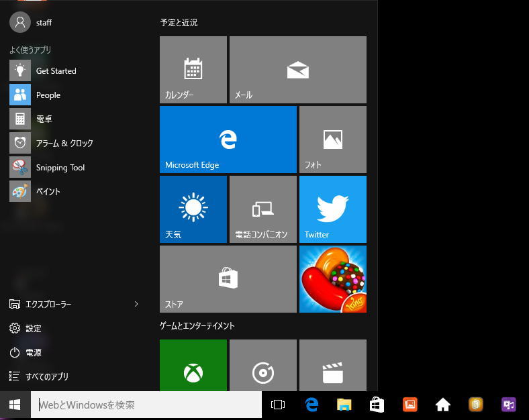
Task: Expand the エクスプローラー jump list arrow
Action: coord(136,304)
